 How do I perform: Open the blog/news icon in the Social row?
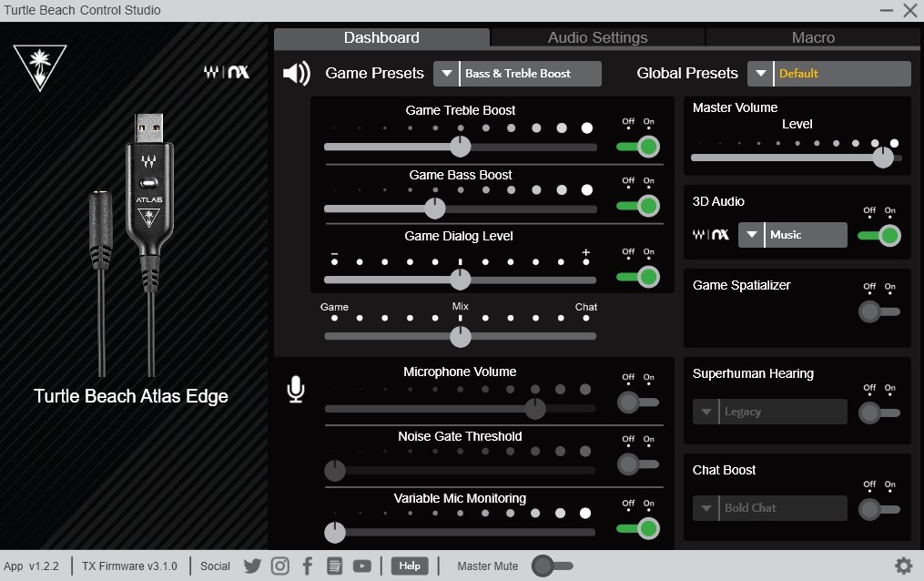coord(334,566)
